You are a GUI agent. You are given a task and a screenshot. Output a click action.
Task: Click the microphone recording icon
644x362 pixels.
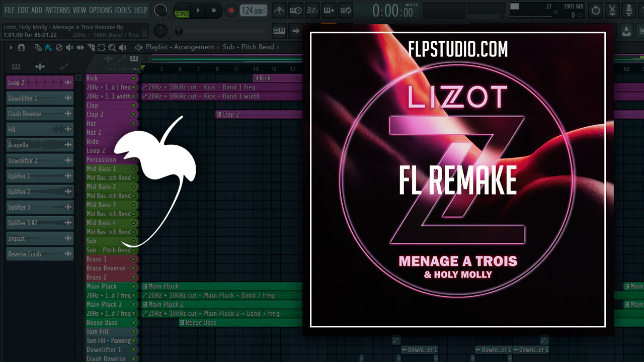tap(629, 10)
